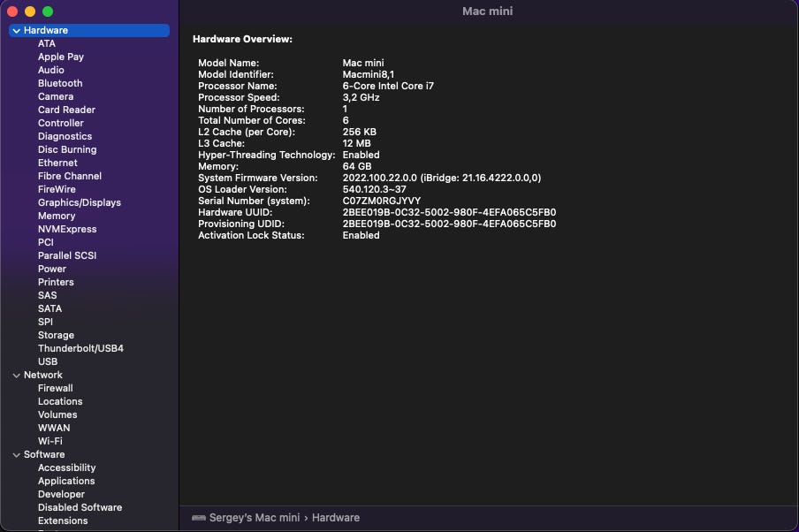Click the Mac mini icon in path bar
The width and height of the screenshot is (799, 532).
coord(199,518)
